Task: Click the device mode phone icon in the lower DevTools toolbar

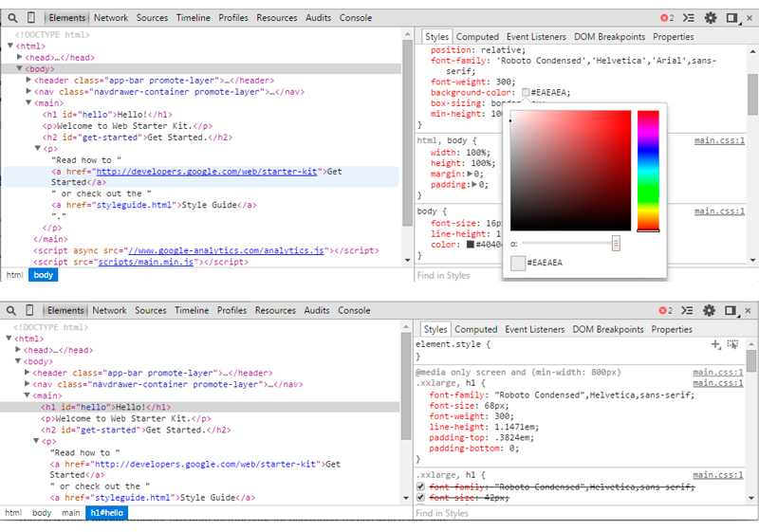Action: pyautogui.click(x=29, y=310)
